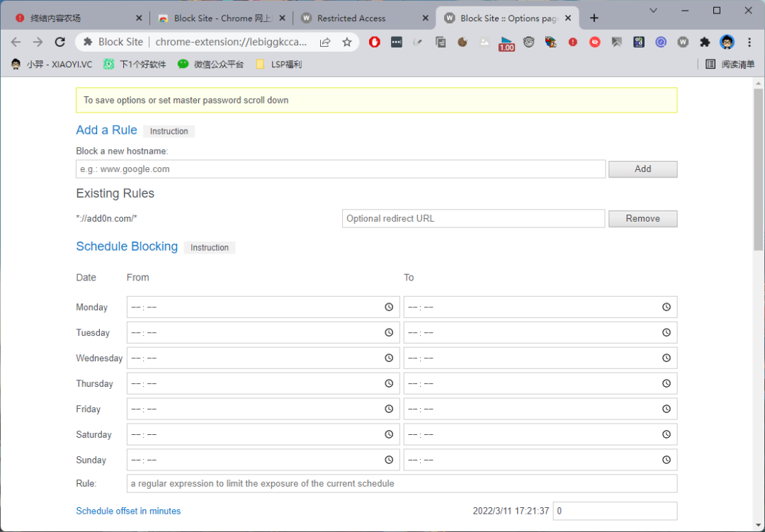This screenshot has width=765, height=532.
Task: Open Schedule offset in minutes link
Action: (x=128, y=511)
